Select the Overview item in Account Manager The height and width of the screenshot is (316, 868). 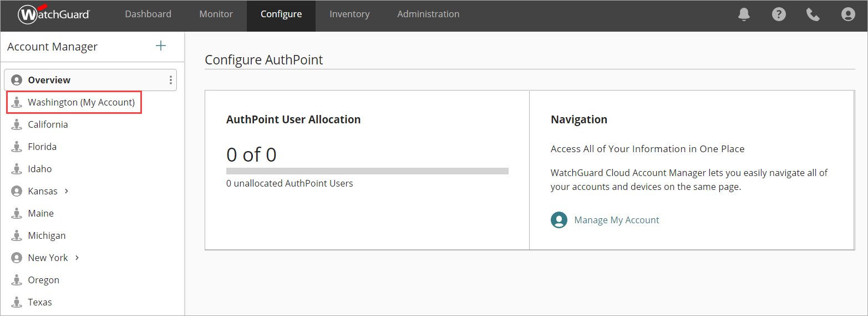[49, 80]
